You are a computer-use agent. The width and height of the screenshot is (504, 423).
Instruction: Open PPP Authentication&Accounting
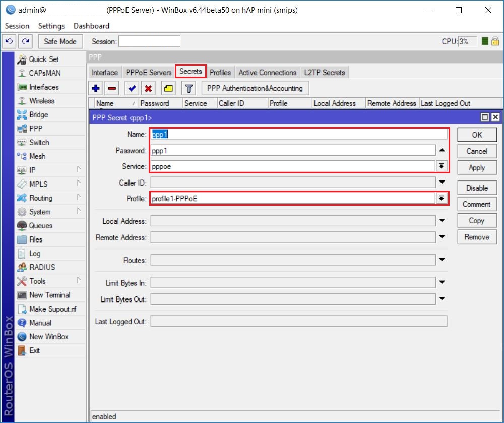tap(255, 88)
